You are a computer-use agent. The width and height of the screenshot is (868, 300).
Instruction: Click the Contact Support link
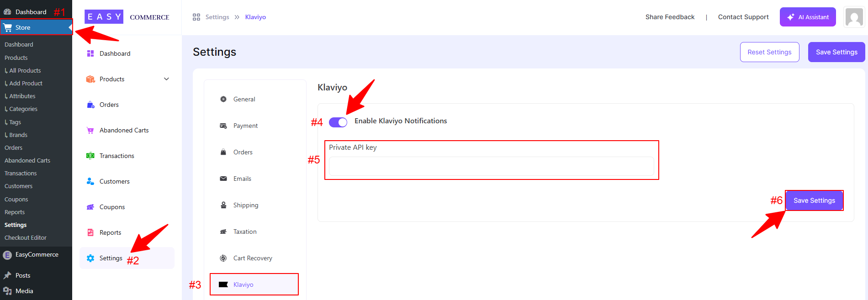[743, 17]
